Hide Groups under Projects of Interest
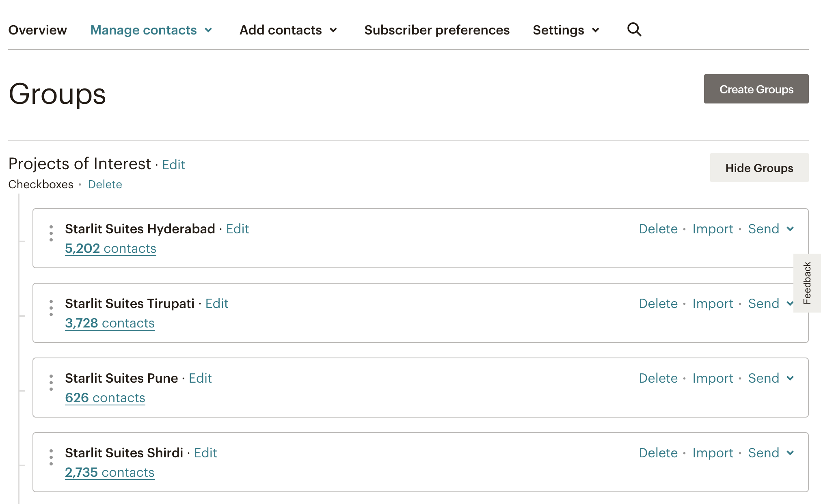The width and height of the screenshot is (821, 504). (x=759, y=168)
